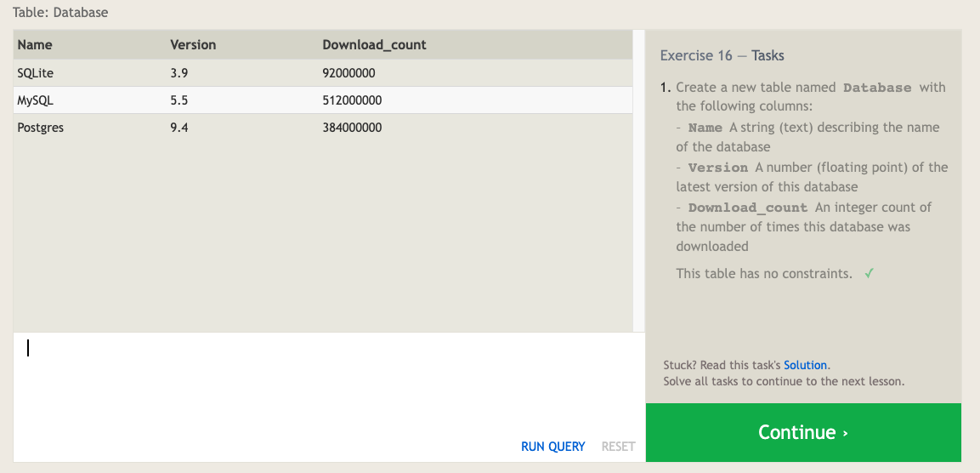
Task: Click the 3.9 version cell
Action: coord(178,73)
